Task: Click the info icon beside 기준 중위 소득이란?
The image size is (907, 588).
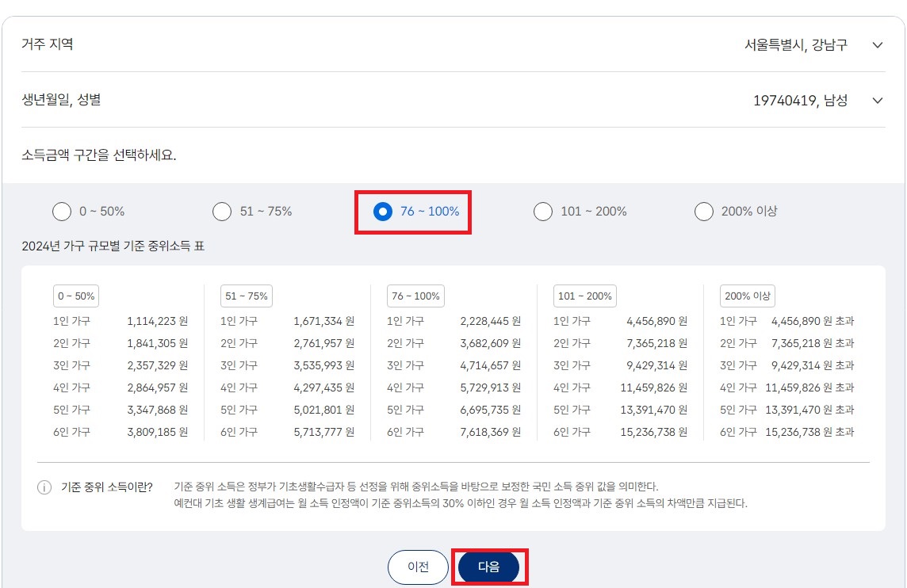Action: pyautogui.click(x=44, y=487)
